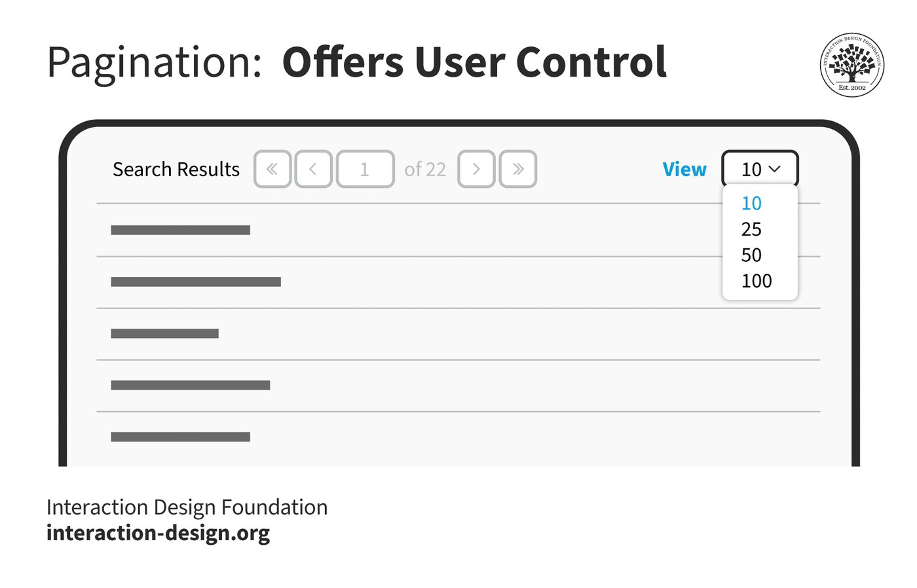Select 10 in the results-per-page list

pos(751,204)
